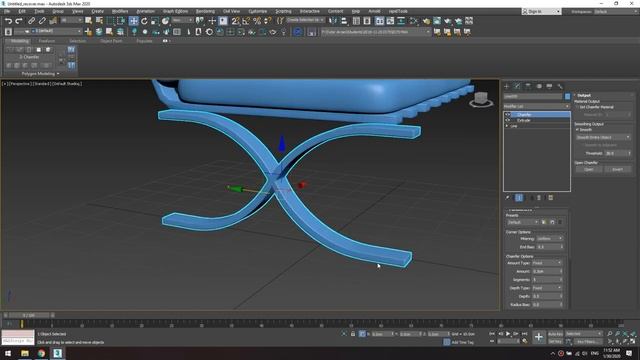Image resolution: width=640 pixels, height=360 pixels.
Task: Click the ViewCube in the viewport
Action: pos(481,99)
